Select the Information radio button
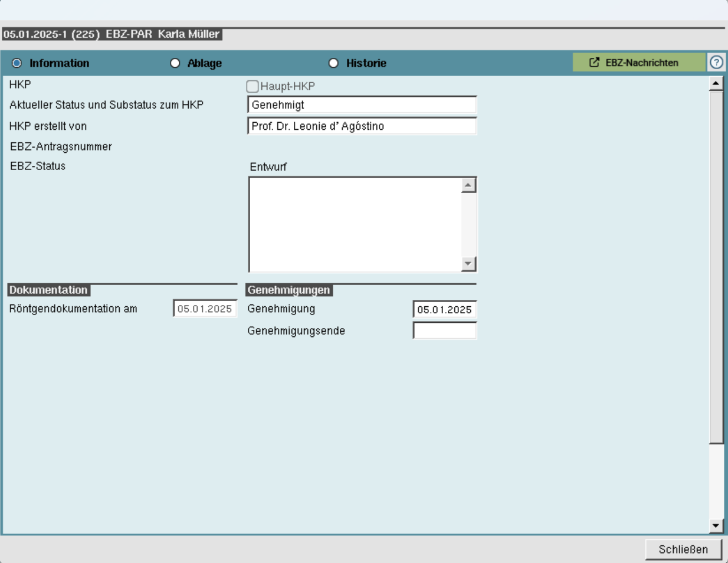 17,63
